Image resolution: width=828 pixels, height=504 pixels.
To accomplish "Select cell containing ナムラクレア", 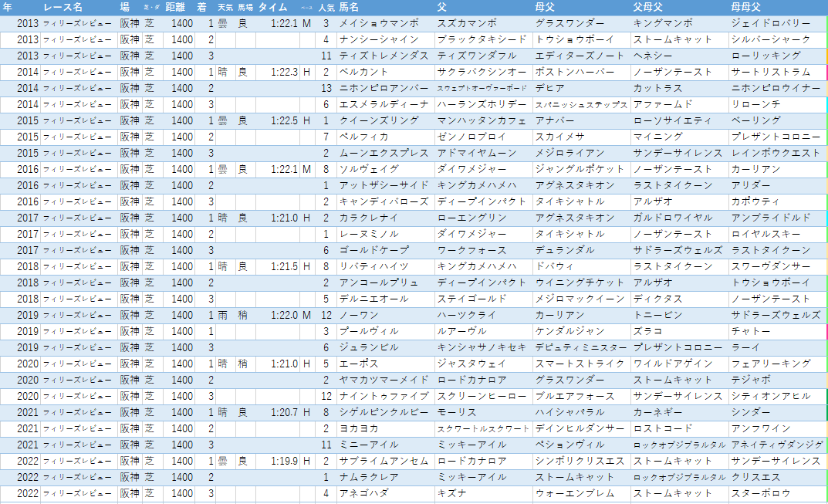I will pyautogui.click(x=386, y=478).
